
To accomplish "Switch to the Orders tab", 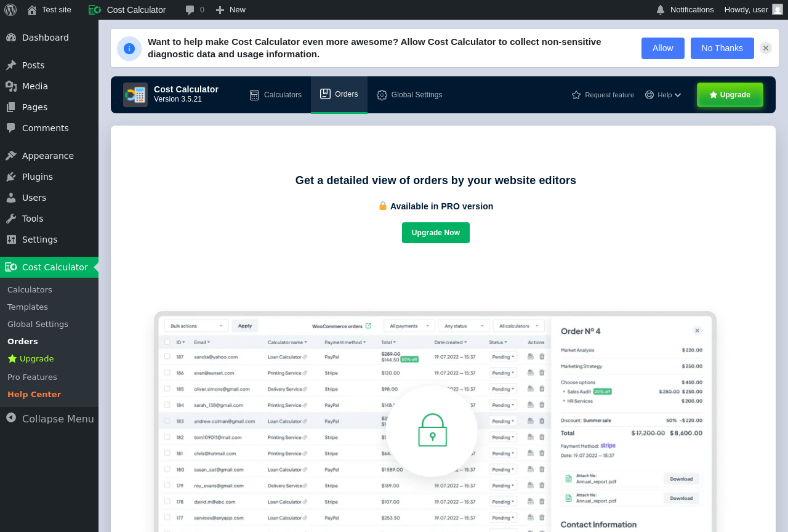I will 339,95.
